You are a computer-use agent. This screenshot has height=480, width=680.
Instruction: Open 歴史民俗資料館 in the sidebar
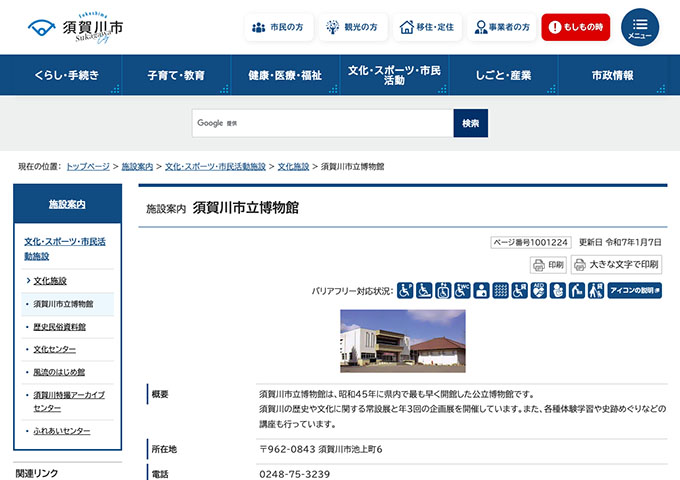coord(59,327)
